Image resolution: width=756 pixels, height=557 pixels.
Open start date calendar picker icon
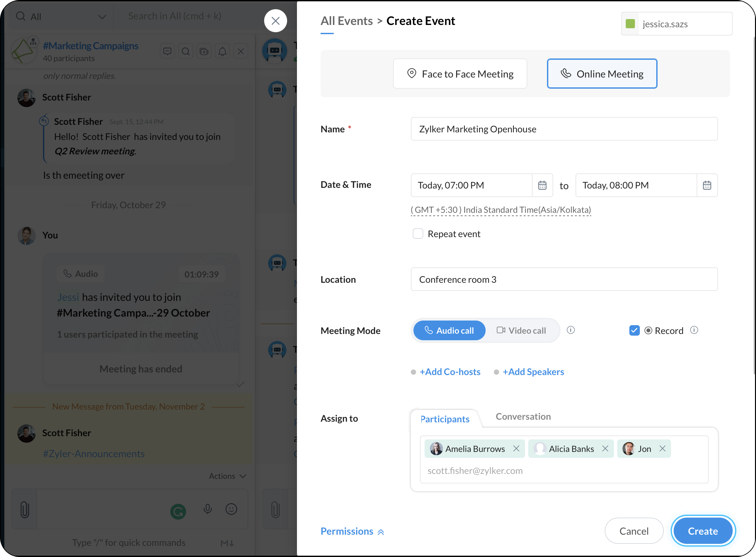coord(542,185)
